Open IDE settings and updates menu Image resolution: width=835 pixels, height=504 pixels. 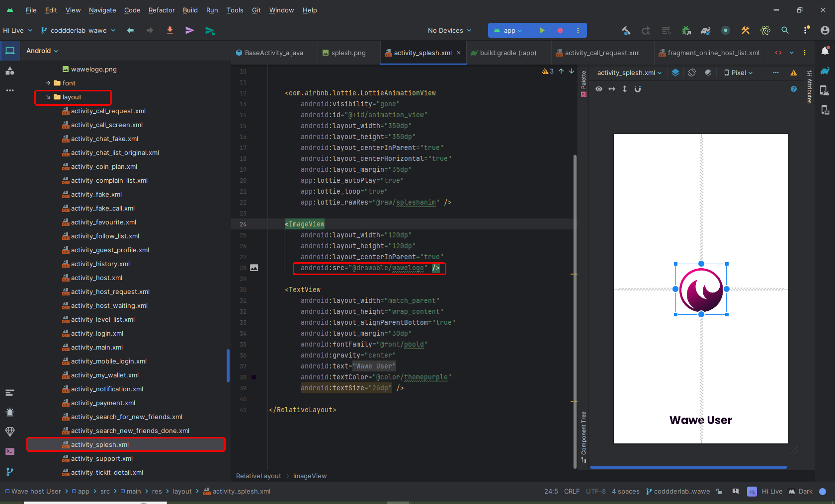pos(806,30)
